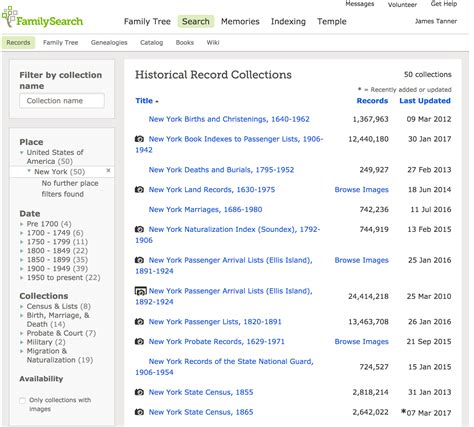
Task: Enable Only collections with images checkbox
Action: (x=22, y=400)
